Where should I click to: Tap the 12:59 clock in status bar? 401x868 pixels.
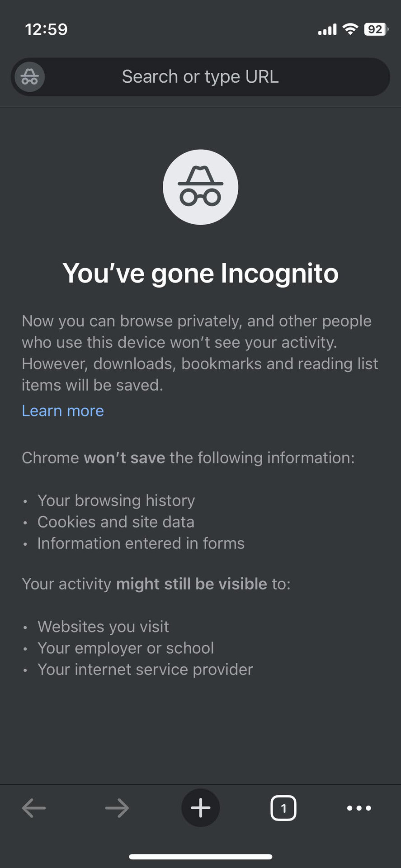tap(46, 29)
